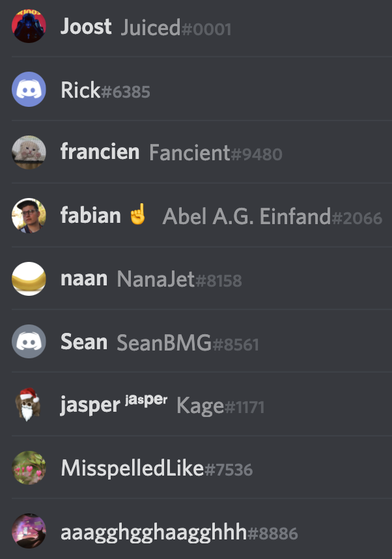
Task: Click Joost's red and blue avatar
Action: tap(29, 26)
